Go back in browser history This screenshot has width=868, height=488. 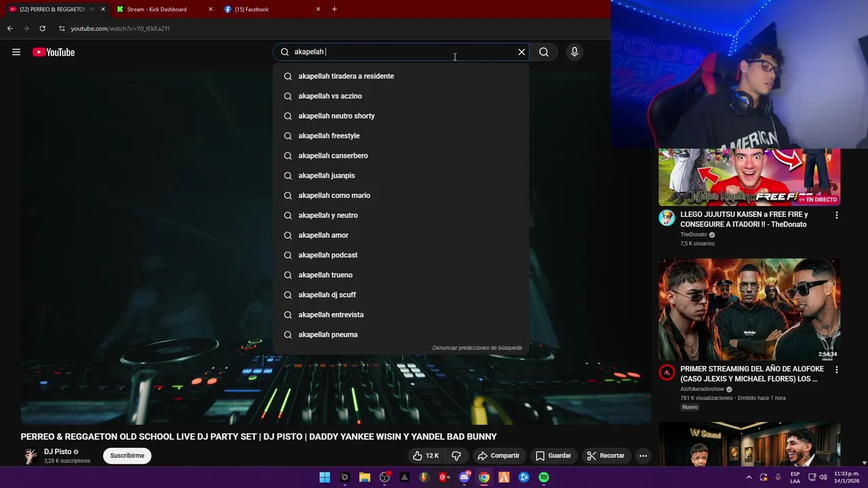(x=9, y=28)
